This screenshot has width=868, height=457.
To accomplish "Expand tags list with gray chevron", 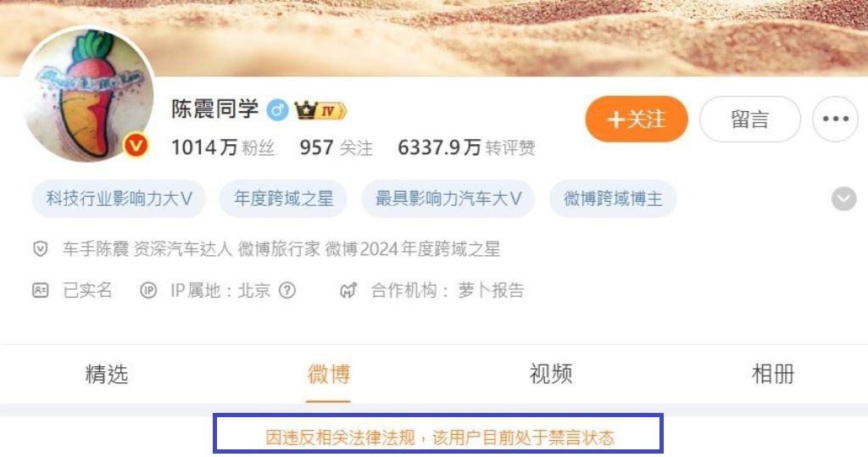I will coord(843,199).
